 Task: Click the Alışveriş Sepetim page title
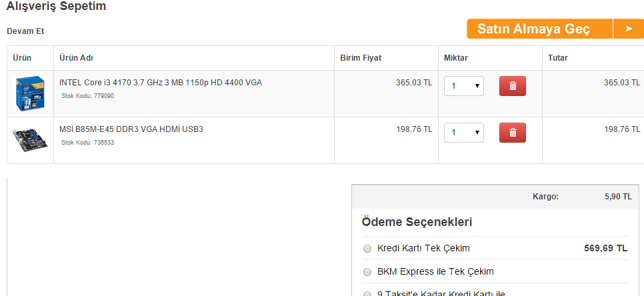click(56, 7)
